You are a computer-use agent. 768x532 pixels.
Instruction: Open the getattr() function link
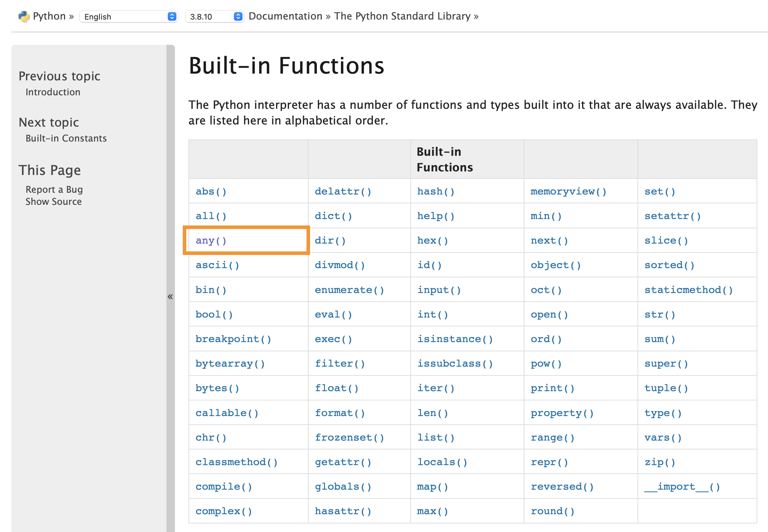tap(343, 462)
